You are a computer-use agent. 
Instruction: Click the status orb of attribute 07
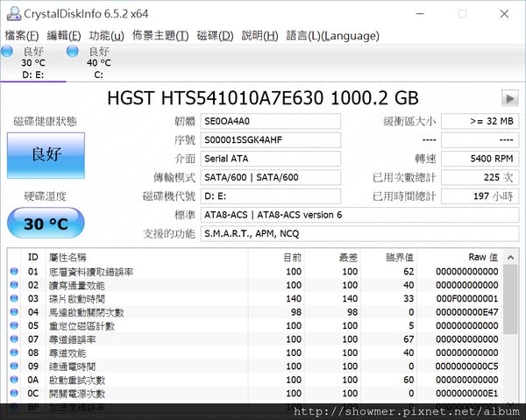pos(14,338)
